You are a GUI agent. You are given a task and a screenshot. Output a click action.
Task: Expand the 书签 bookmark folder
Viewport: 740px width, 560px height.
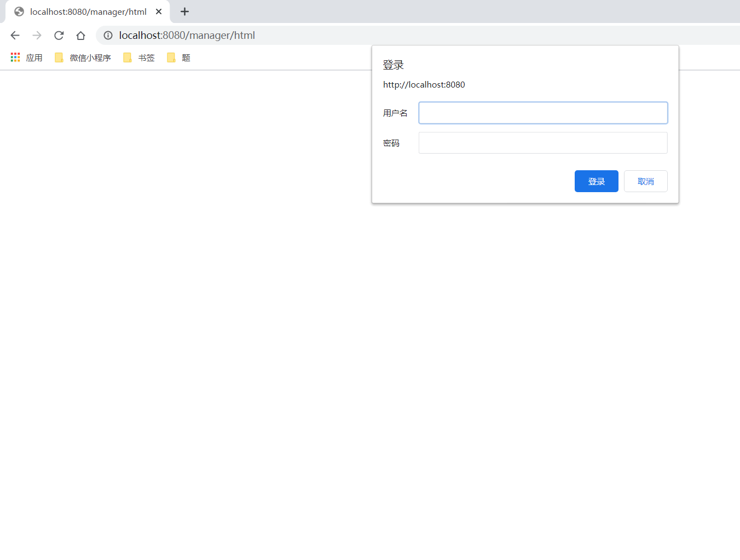[139, 57]
